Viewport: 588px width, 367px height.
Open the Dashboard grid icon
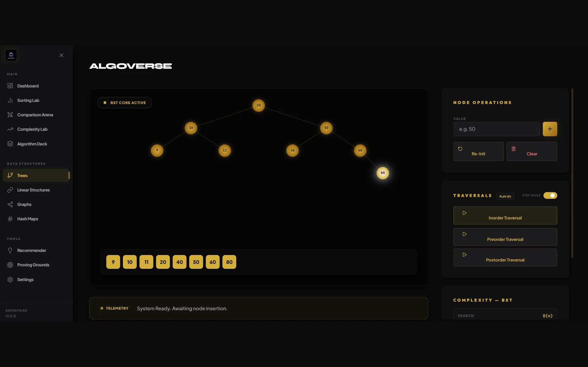pyautogui.click(x=10, y=86)
